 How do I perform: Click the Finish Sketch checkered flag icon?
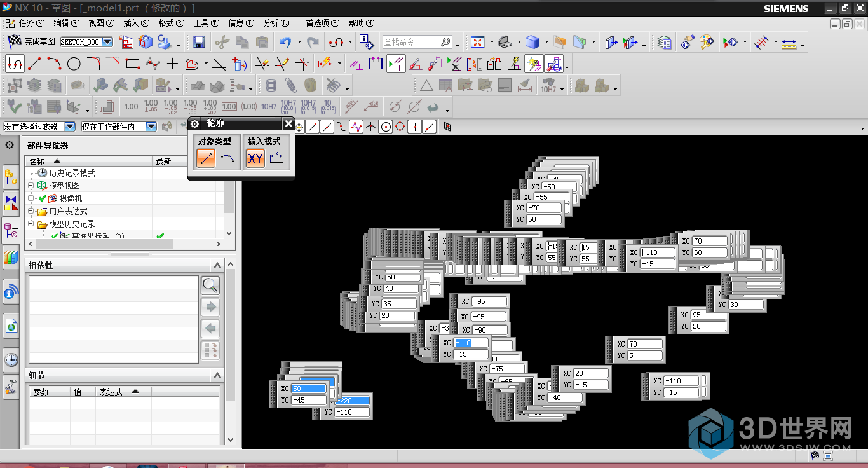14,41
